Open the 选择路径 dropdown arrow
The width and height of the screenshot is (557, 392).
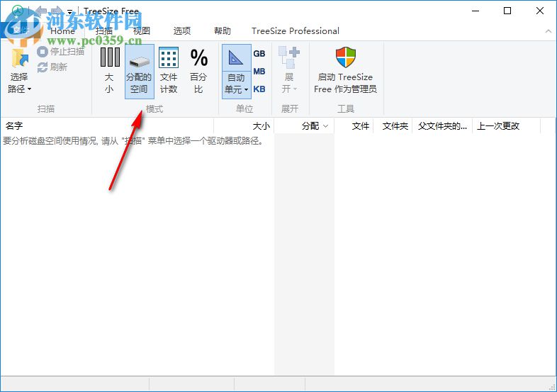30,89
